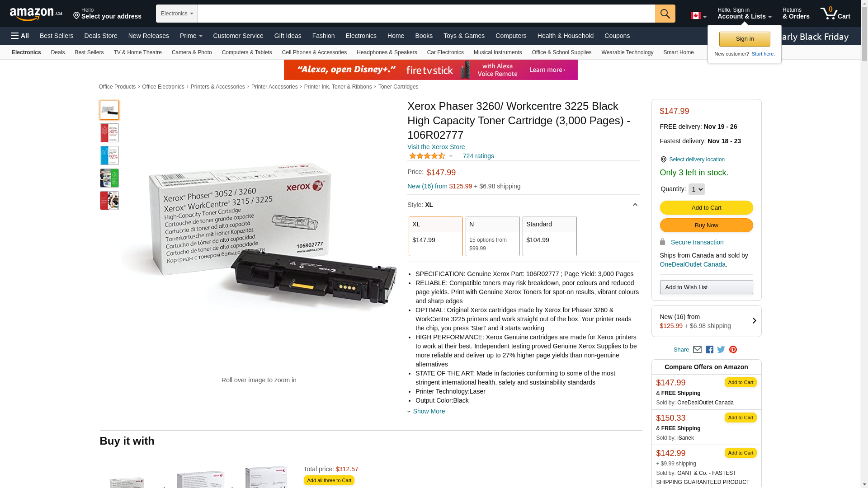
Task: Click the search magnifier button
Action: click(665, 14)
